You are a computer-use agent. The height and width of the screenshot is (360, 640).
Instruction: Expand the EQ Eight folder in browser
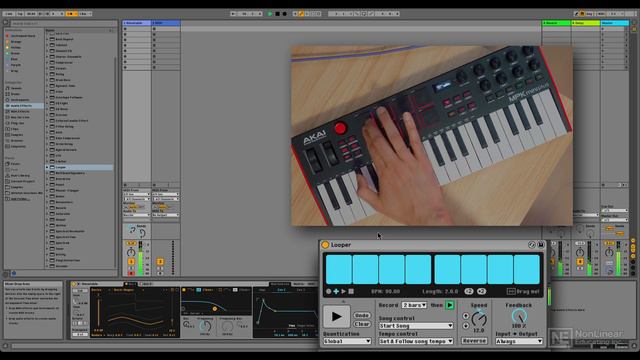tap(47, 103)
